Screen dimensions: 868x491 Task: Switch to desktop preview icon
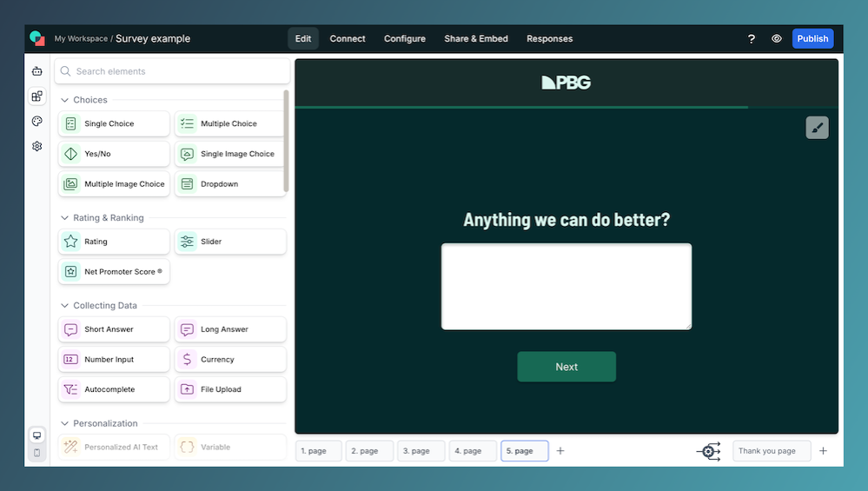coord(37,435)
